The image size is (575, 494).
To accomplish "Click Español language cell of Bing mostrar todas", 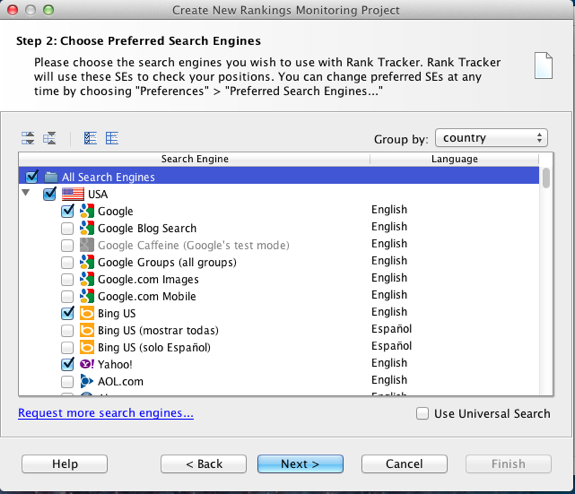I will pos(391,329).
